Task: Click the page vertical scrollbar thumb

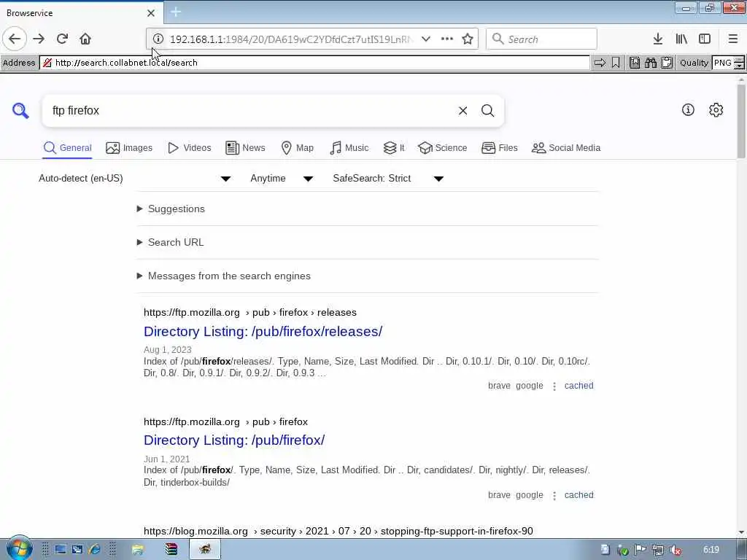Action: coord(741,122)
